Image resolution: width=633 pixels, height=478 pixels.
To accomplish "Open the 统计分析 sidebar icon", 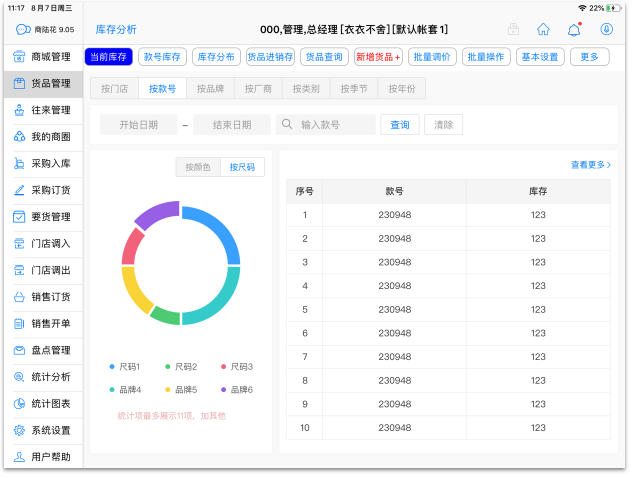I will click(x=19, y=377).
